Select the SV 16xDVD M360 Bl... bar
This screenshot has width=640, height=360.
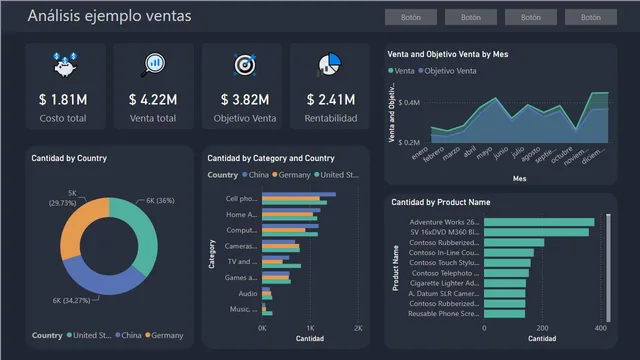[536, 232]
